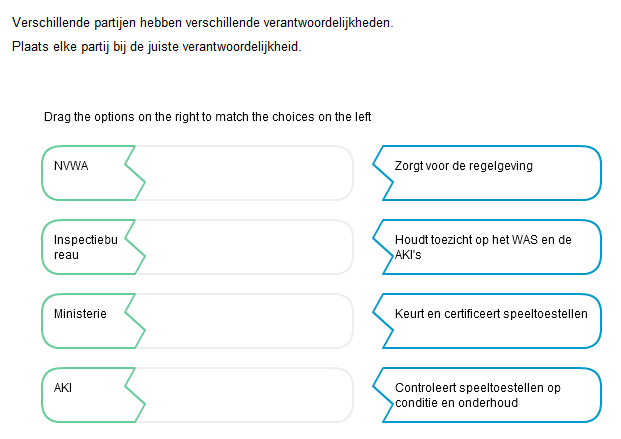Click the 'Verschillende partijen hebben' heading sentence
Image resolution: width=621 pixels, height=439 pixels.
click(x=203, y=23)
